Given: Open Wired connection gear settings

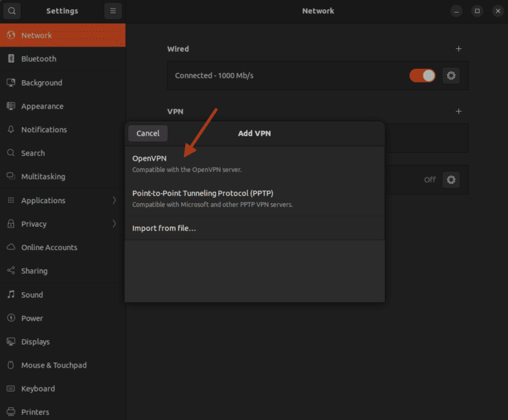Looking at the screenshot, I should (451, 75).
